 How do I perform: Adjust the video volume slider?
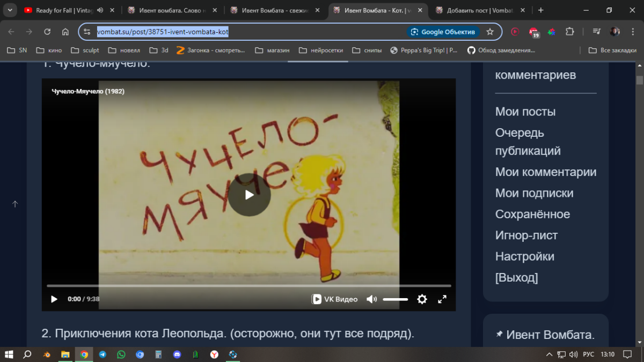pos(396,299)
